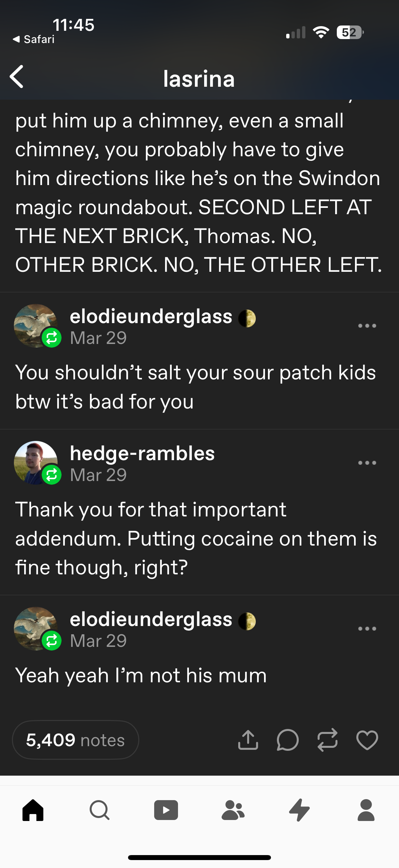Like the post with heart icon
Screen dimensions: 399x868
367,740
